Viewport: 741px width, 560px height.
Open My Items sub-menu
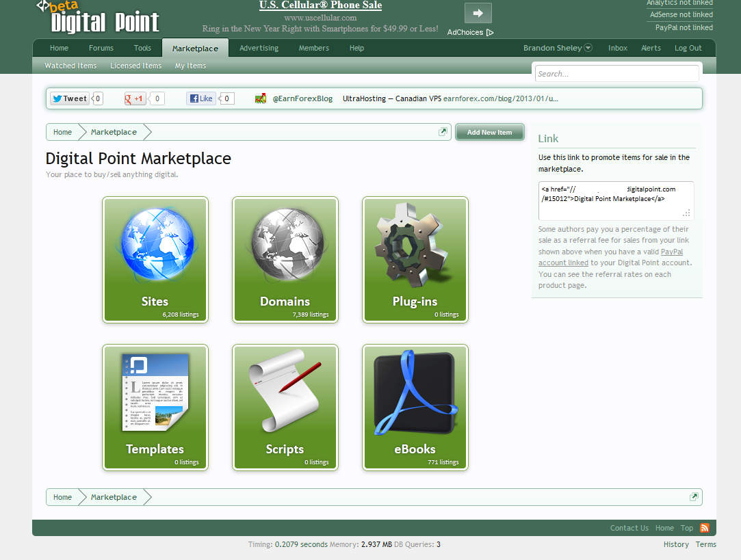[x=190, y=66]
